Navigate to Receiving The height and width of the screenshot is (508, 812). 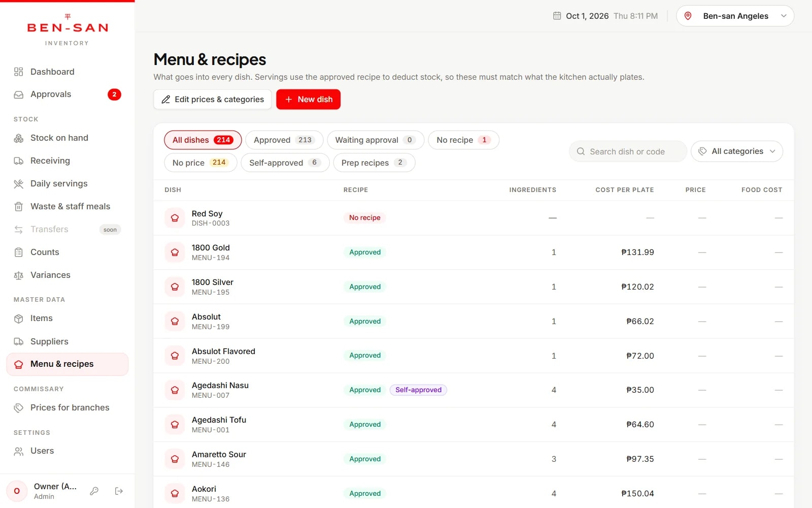click(67, 161)
